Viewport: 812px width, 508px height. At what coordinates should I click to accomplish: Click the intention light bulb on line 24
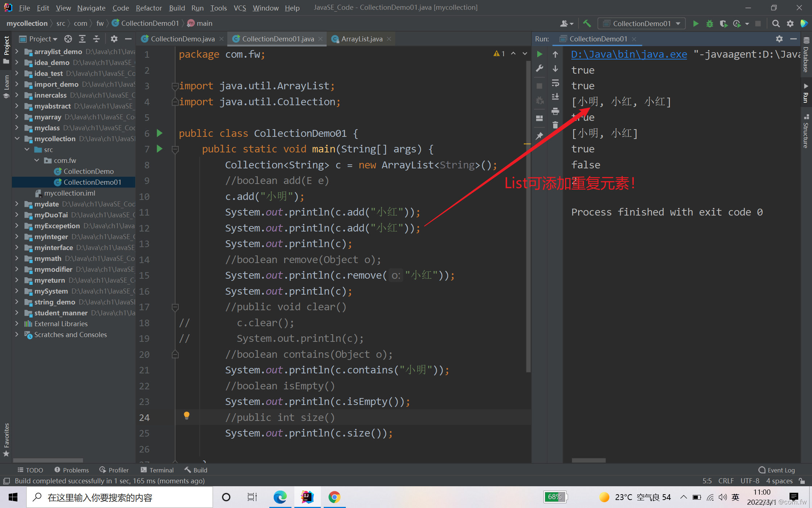click(186, 415)
